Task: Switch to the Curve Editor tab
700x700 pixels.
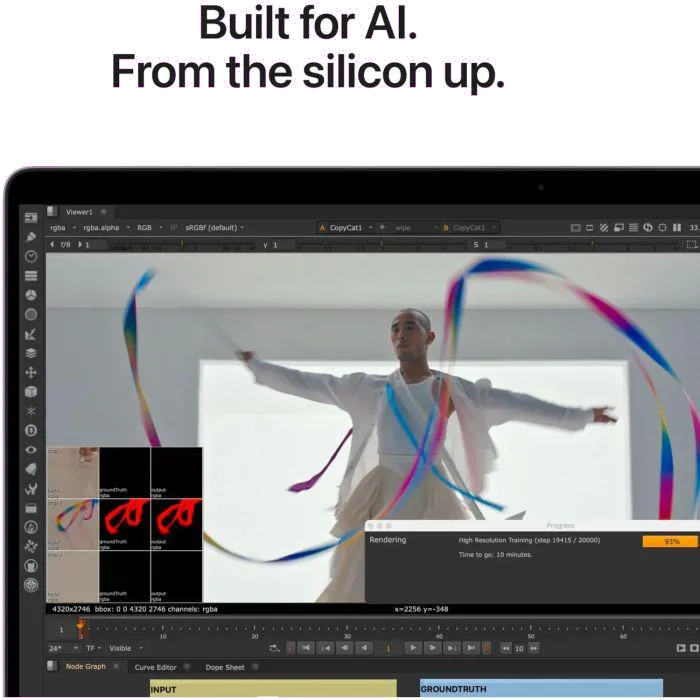Action: coord(155,667)
